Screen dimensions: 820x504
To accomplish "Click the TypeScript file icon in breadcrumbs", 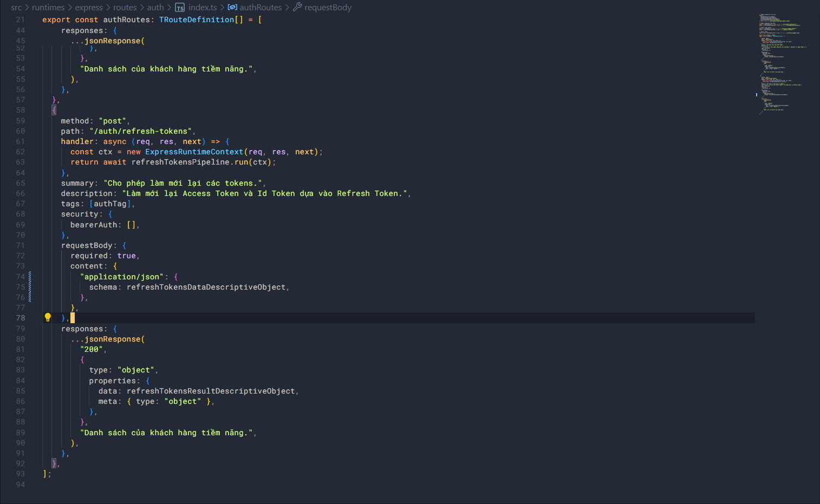I will [180, 8].
